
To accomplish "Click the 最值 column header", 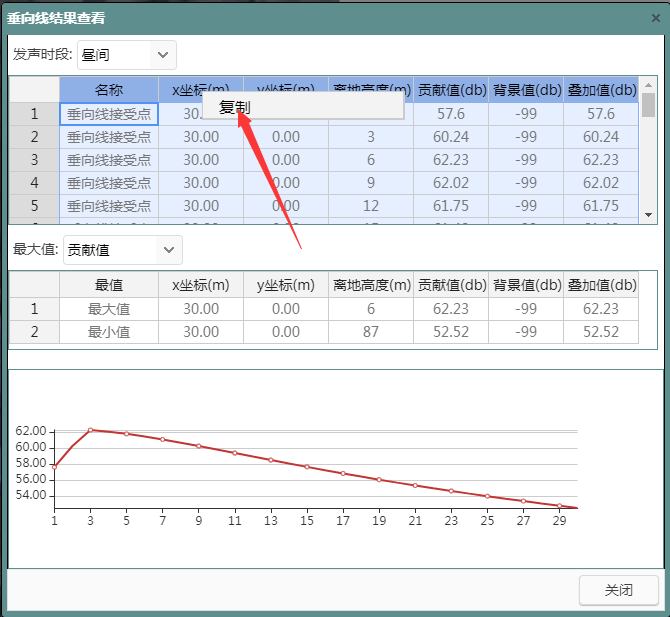I will point(108,285).
